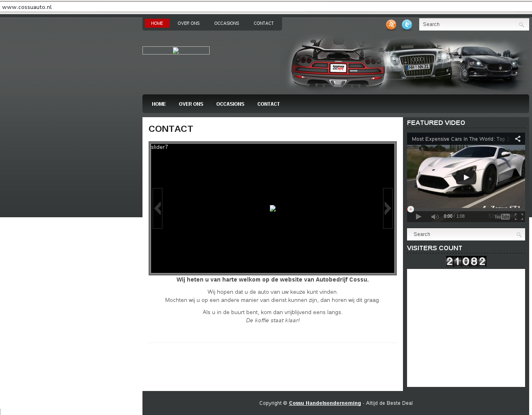Go to previous slide in slider
The height and width of the screenshot is (415, 532).
pos(158,208)
